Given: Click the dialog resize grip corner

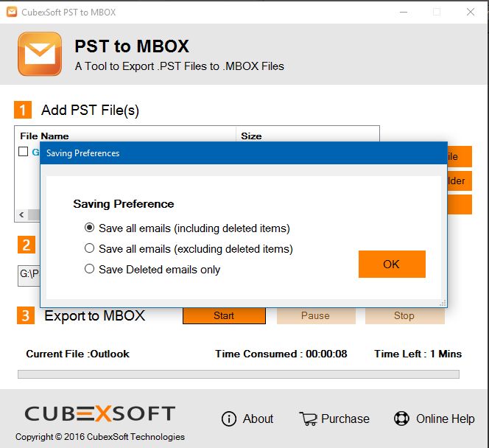Looking at the screenshot, I should [443, 303].
